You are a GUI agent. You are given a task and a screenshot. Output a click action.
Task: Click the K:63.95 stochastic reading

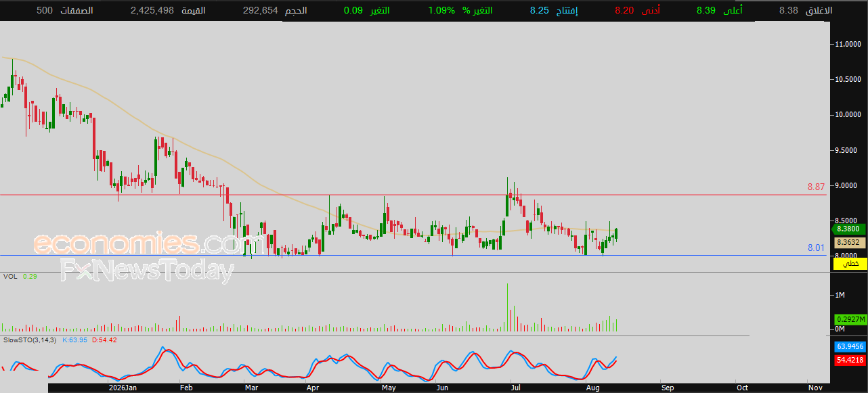pyautogui.click(x=75, y=340)
